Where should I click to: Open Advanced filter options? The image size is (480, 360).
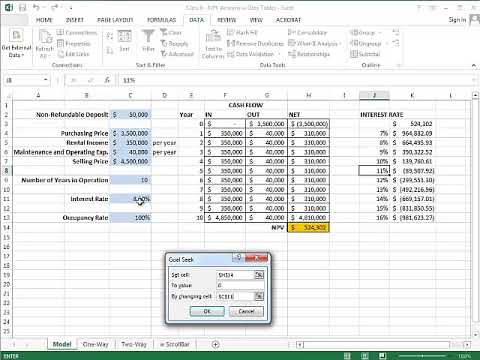177,54
